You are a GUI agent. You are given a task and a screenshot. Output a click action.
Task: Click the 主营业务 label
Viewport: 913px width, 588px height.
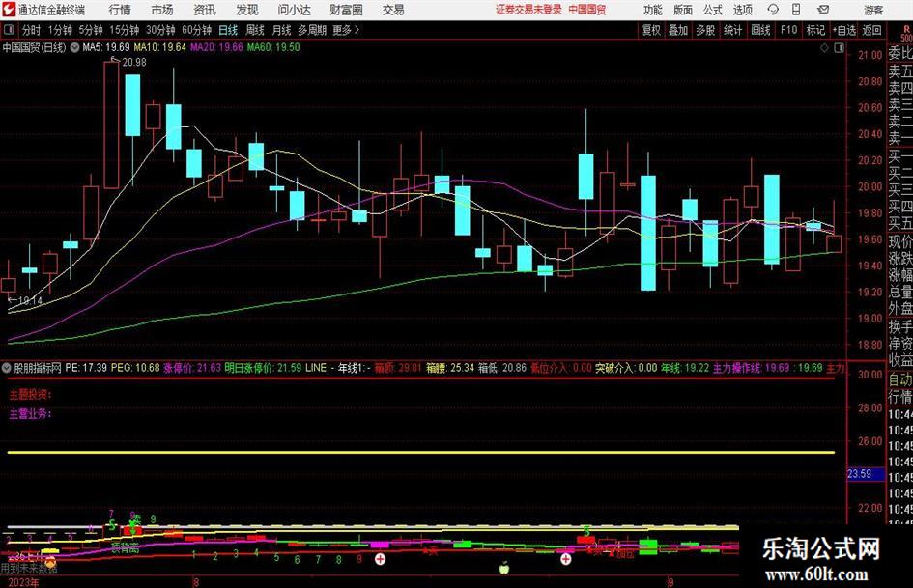[30, 414]
